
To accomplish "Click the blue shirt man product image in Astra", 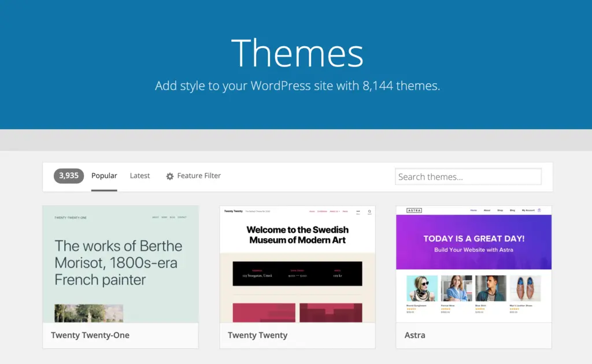I will click(x=491, y=288).
